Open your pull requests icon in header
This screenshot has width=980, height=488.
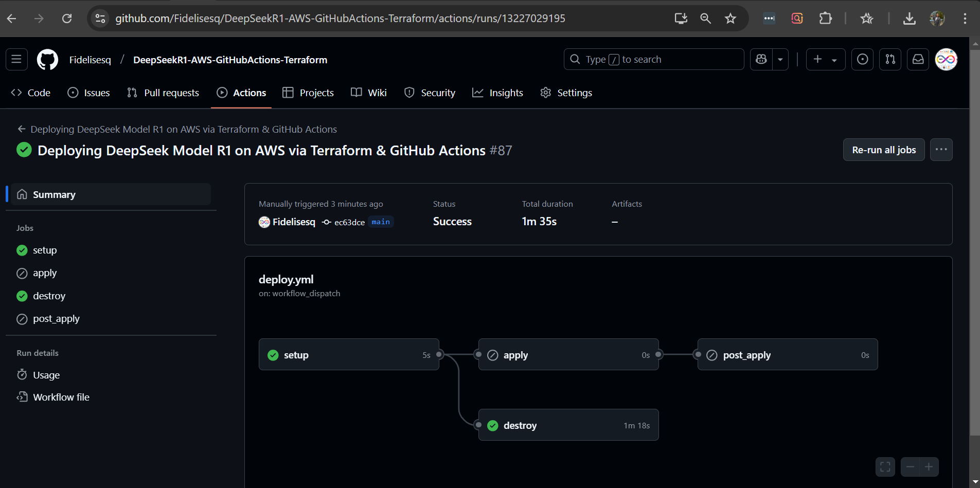click(890, 59)
